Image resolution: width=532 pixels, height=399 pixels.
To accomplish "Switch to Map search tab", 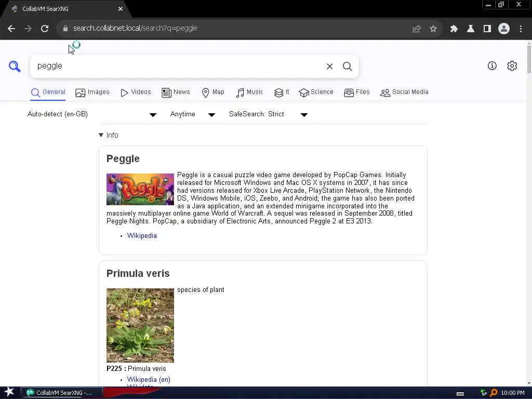I will coord(212,92).
